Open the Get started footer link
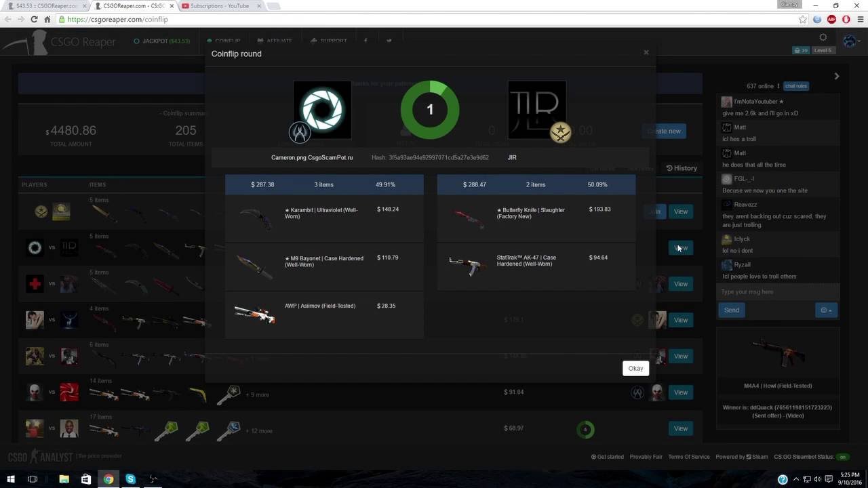 point(608,457)
